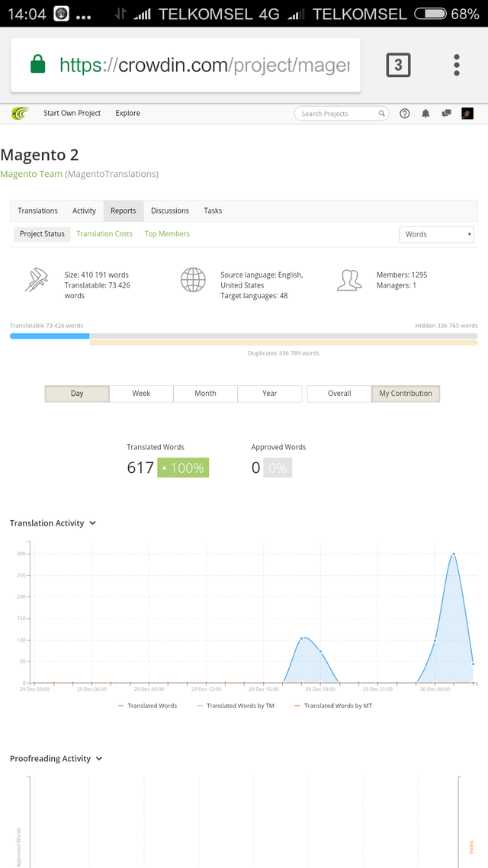Image resolution: width=488 pixels, height=868 pixels.
Task: Toggle Translated Words by TM legend
Action: tap(236, 706)
